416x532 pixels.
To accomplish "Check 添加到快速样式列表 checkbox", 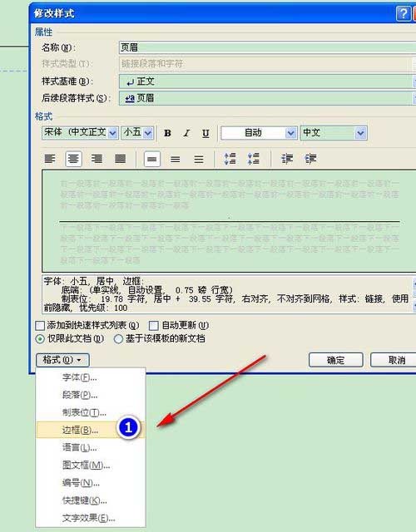I will tap(40, 326).
